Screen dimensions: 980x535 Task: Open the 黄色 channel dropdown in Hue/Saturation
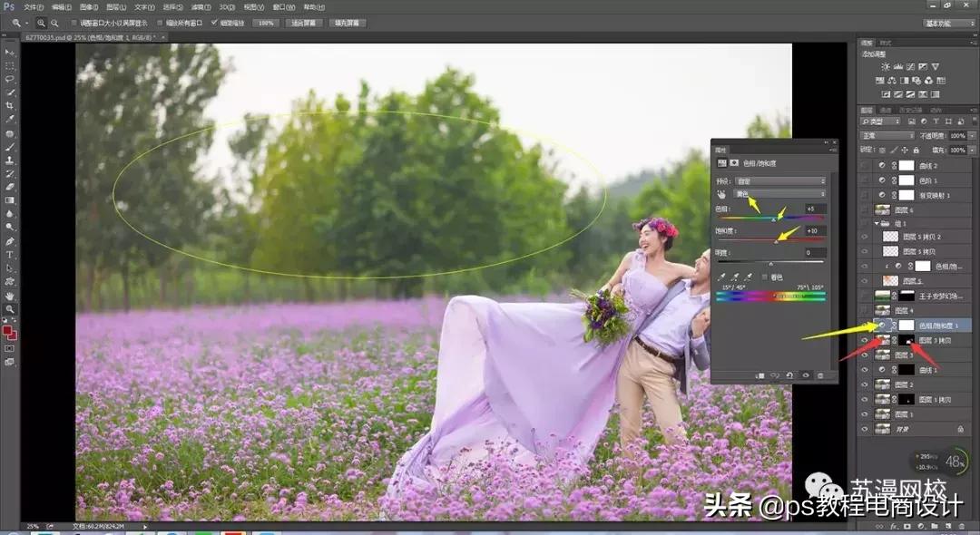coord(780,194)
